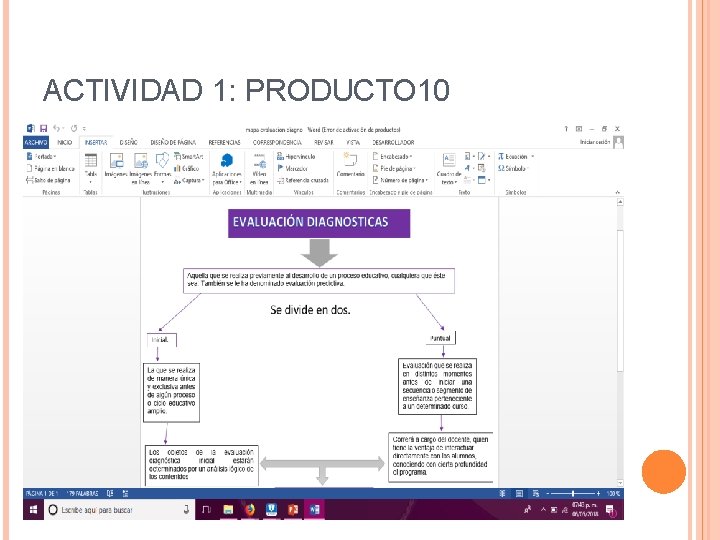Click the Iniciar sesión link
Viewport: 720px width, 540px height.
[x=595, y=142]
